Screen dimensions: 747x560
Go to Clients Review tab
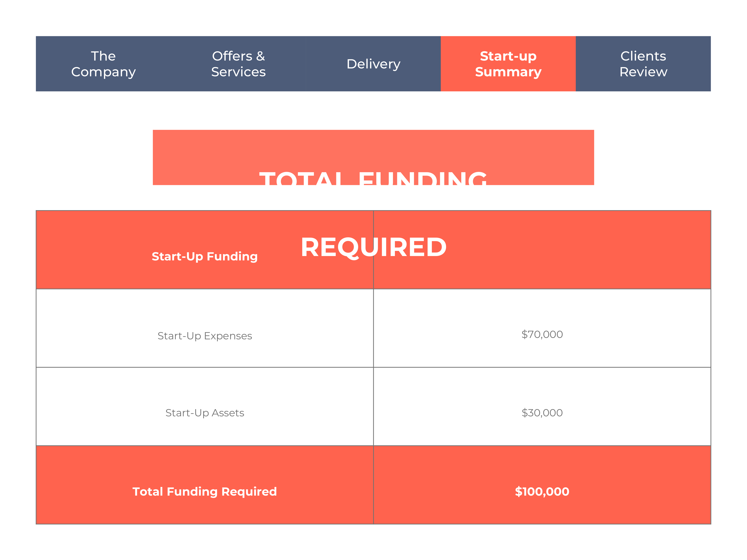click(643, 64)
